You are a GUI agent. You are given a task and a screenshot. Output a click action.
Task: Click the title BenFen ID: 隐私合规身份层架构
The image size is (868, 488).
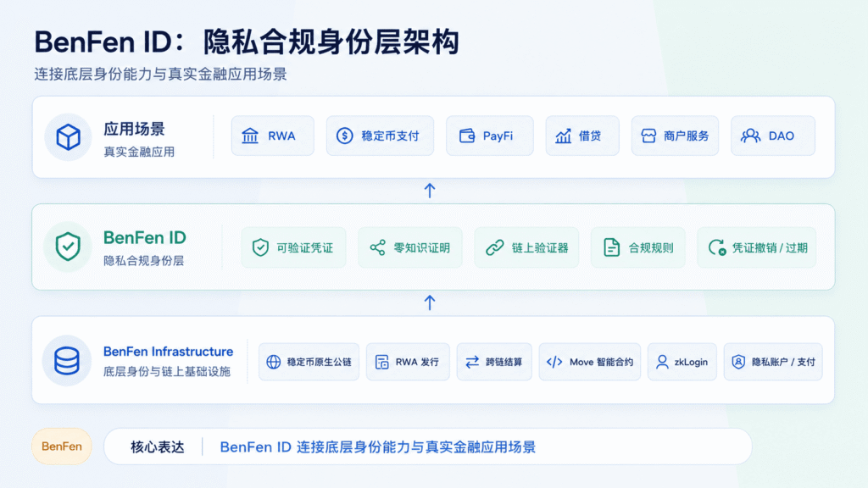[x=247, y=42]
